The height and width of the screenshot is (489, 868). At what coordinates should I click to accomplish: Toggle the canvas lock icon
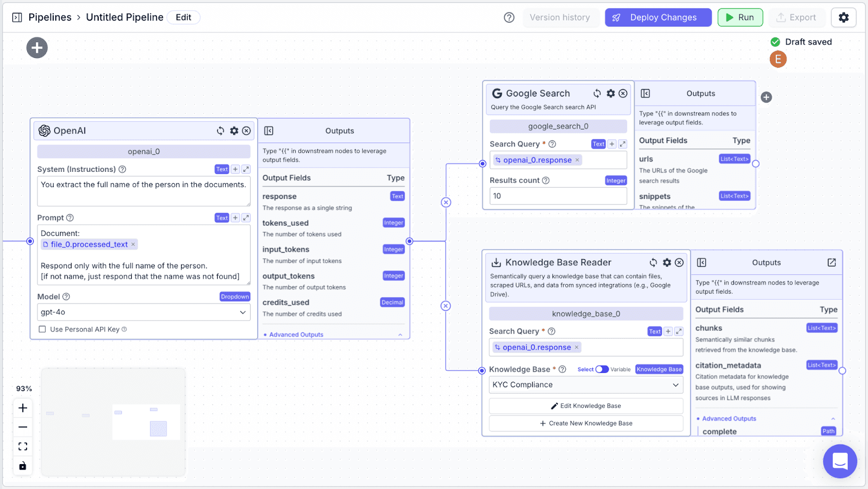coord(23,466)
